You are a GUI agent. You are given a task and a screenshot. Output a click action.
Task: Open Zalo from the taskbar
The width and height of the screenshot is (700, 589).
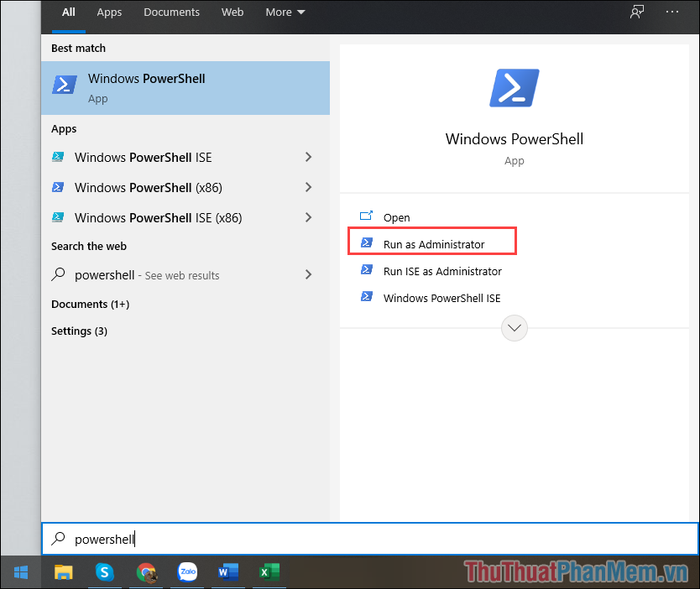pyautogui.click(x=188, y=572)
